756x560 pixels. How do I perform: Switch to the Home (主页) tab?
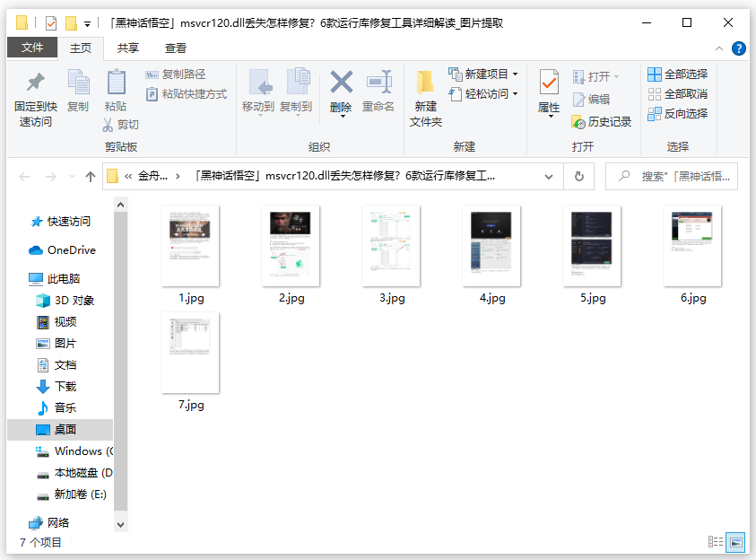tap(81, 48)
